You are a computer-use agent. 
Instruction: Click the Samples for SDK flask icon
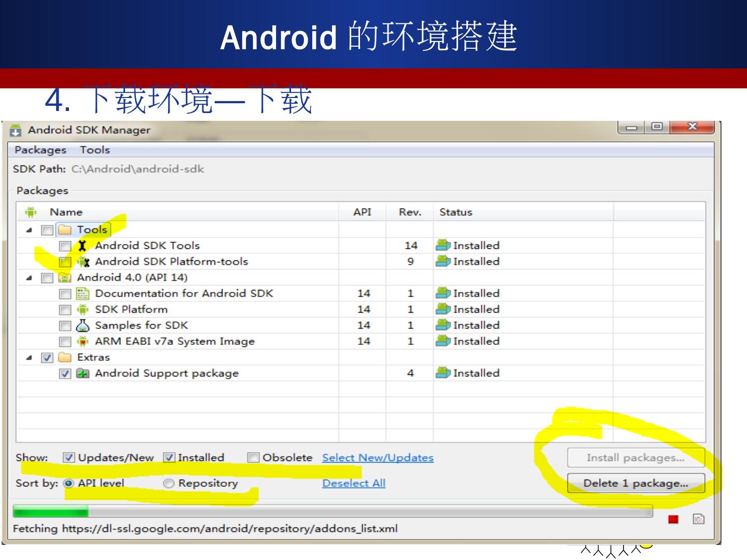pos(82,326)
